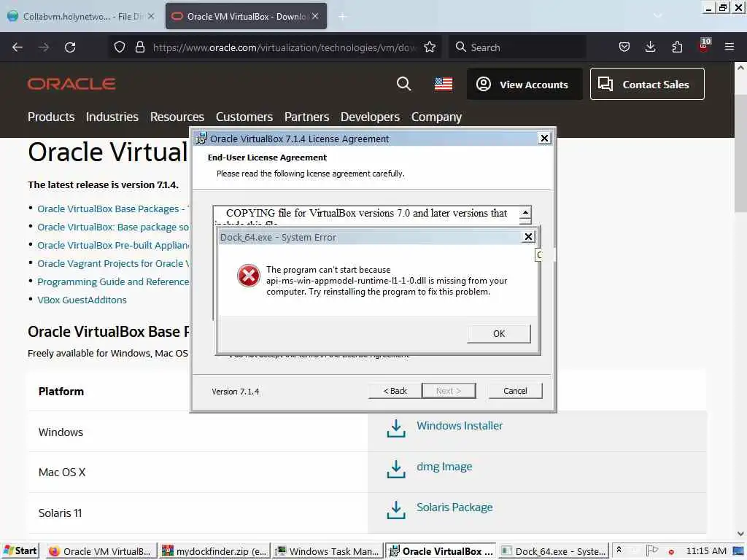Click the browser forward arrow

(43, 47)
